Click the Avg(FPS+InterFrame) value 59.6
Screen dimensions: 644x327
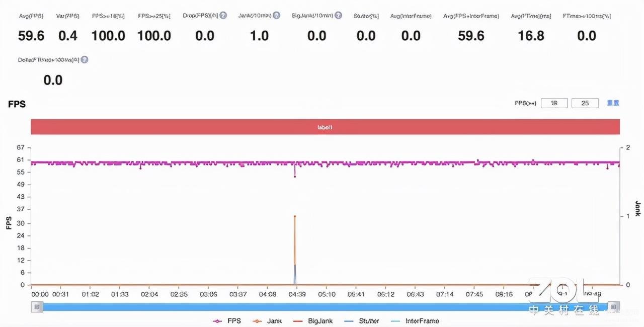(x=471, y=36)
